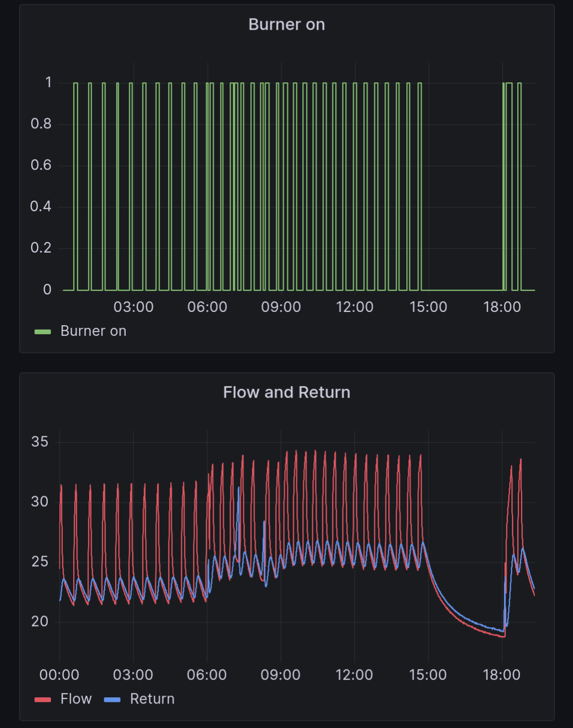Click the 0.8 y-axis label in Burner on
573x728 pixels.
coord(41,124)
